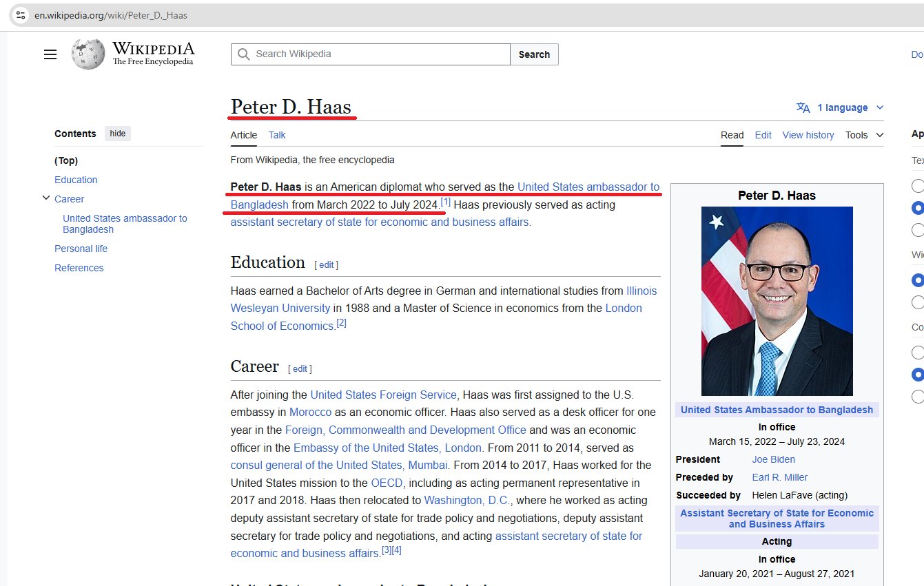Jump to Career in Contents sidebar
Image resolution: width=924 pixels, height=586 pixels.
(x=70, y=199)
